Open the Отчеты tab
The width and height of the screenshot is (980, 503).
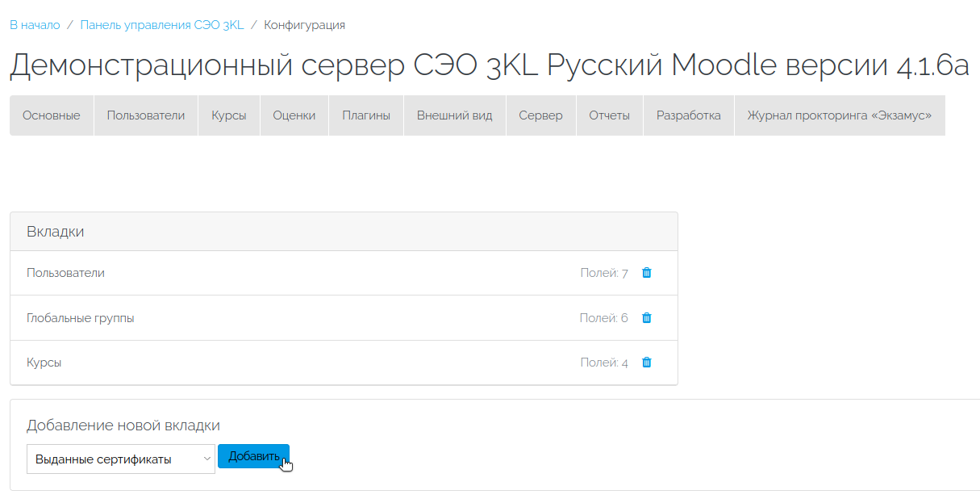pos(609,115)
